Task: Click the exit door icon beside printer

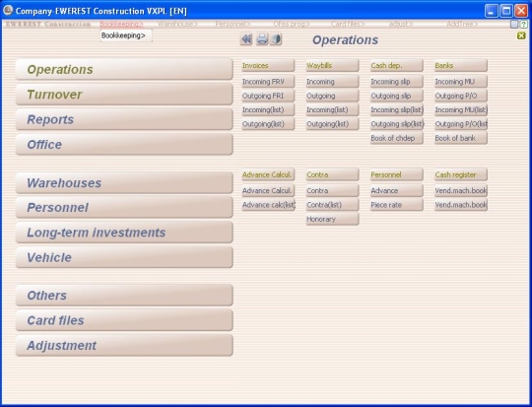Action: coord(276,39)
